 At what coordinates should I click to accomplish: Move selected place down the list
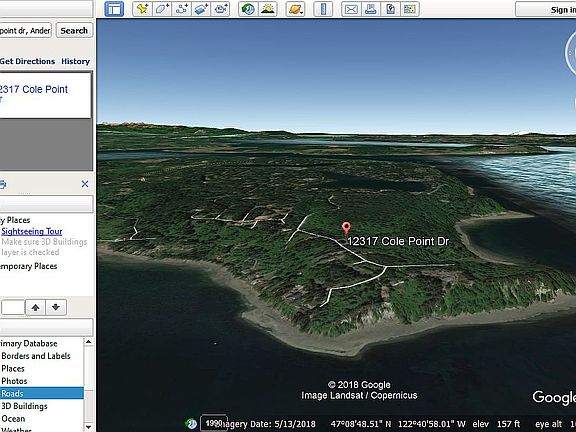click(56, 307)
